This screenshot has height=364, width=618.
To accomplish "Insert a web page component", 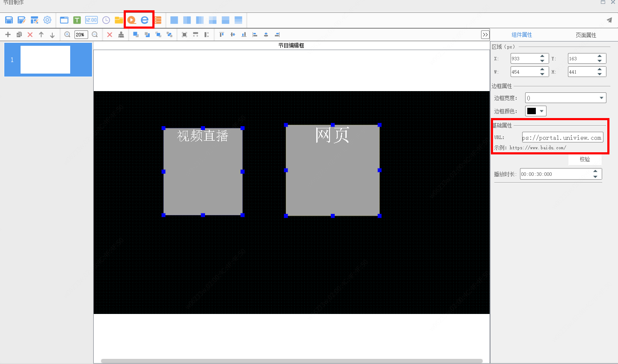I will 145,20.
